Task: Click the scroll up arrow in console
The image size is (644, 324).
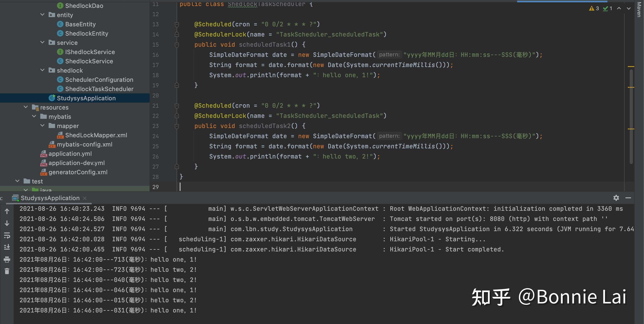Action: (x=7, y=211)
